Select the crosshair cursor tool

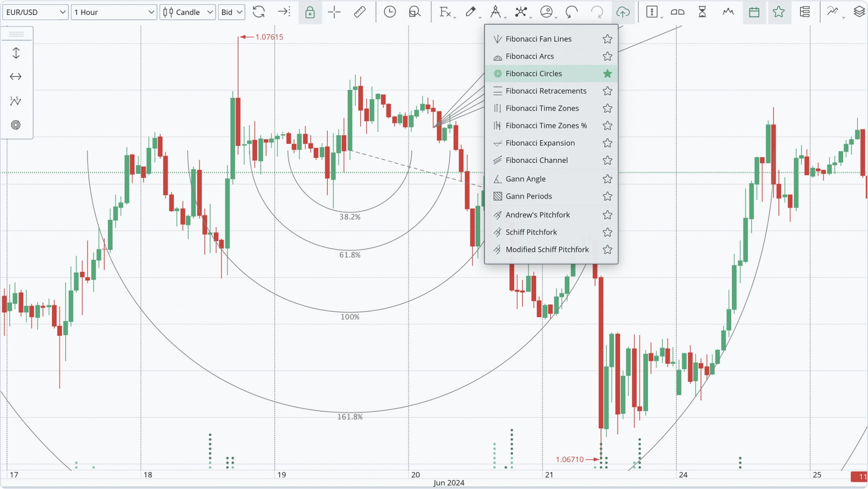(334, 12)
